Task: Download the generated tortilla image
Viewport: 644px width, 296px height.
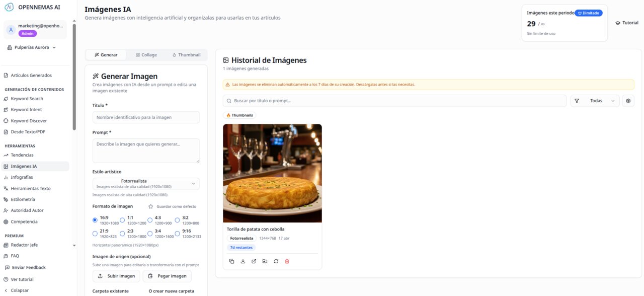Action: [243, 261]
